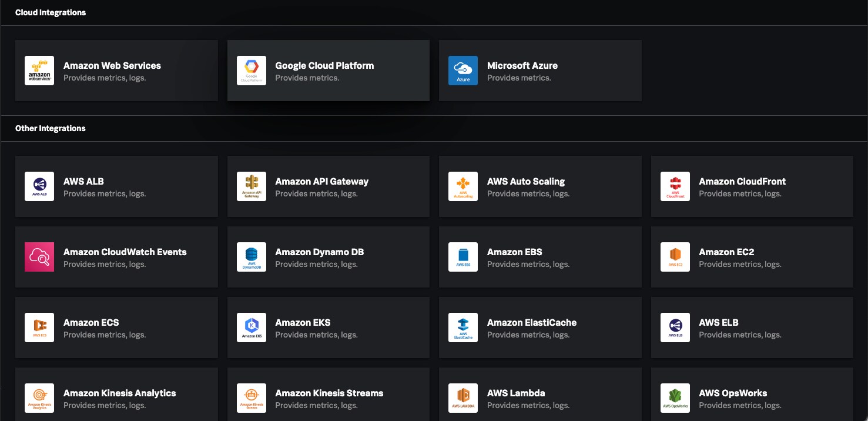Click "Provides metrics, logs." under Amazon CloudFront
This screenshot has height=421, width=868.
(x=740, y=193)
